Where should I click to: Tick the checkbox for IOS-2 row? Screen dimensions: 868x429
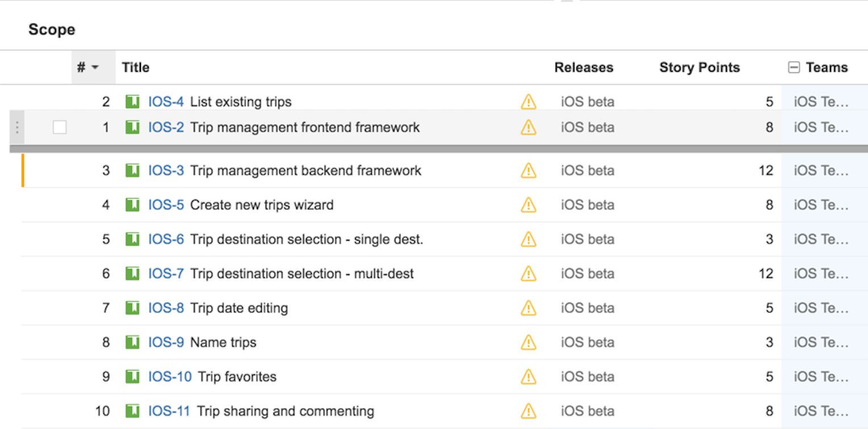pos(60,128)
